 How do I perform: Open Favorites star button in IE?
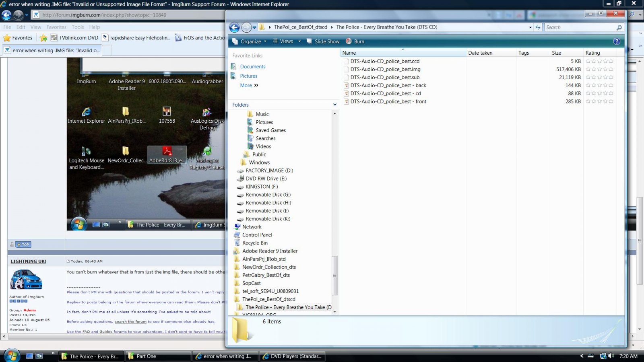tap(18, 38)
